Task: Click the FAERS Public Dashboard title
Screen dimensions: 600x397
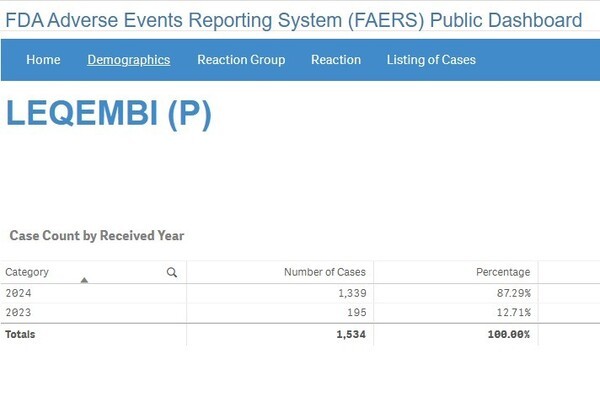Action: coord(293,20)
